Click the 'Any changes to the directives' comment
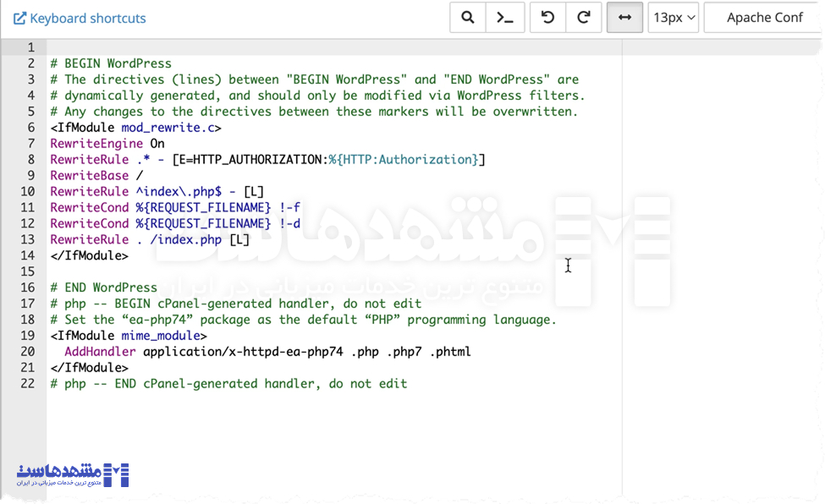This screenshot has width=825, height=504. [x=314, y=112]
